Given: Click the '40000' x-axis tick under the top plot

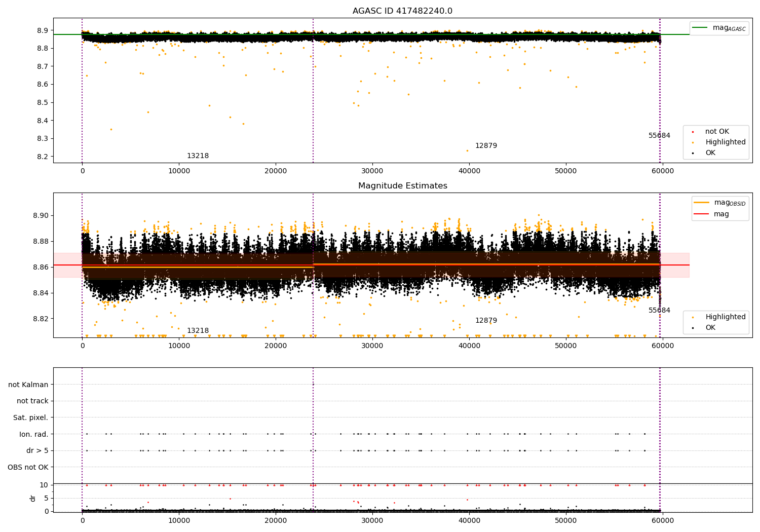Looking at the screenshot, I should coord(469,171).
